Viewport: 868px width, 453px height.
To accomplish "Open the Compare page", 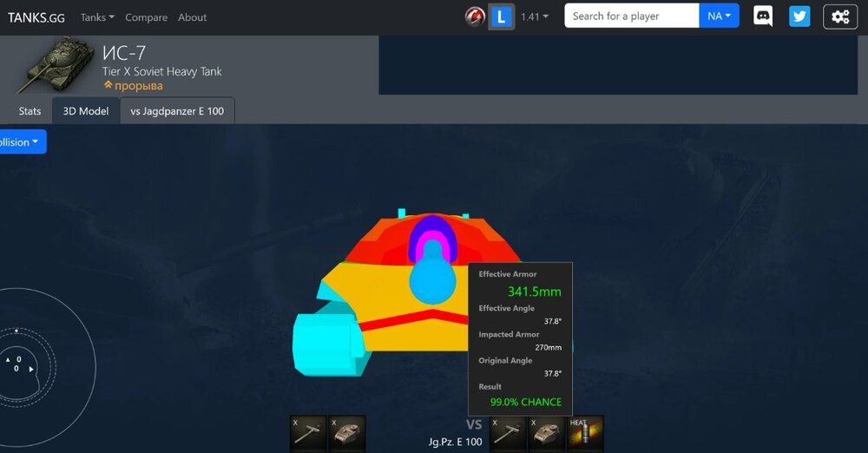I will (146, 17).
